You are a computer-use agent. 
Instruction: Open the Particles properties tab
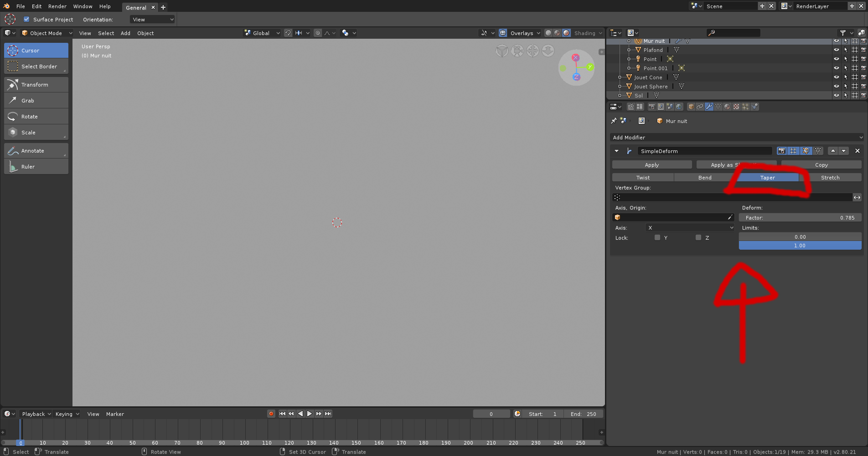click(x=745, y=107)
